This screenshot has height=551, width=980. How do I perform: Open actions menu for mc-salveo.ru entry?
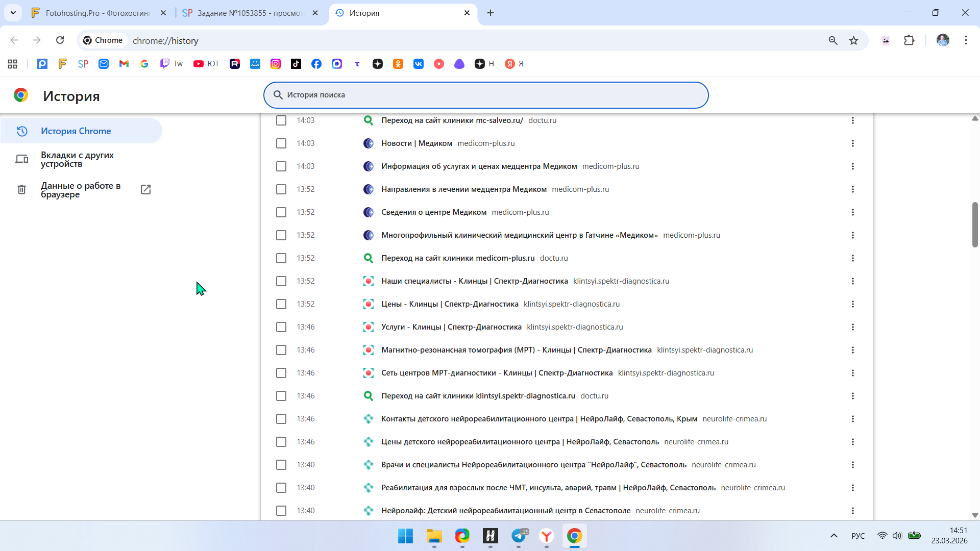coord(852,120)
